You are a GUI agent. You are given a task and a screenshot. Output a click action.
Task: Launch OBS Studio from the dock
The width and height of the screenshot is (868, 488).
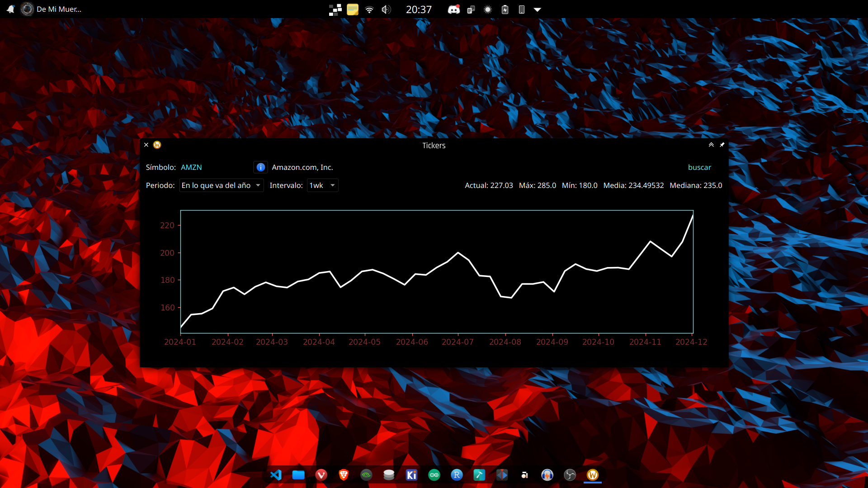click(x=570, y=475)
